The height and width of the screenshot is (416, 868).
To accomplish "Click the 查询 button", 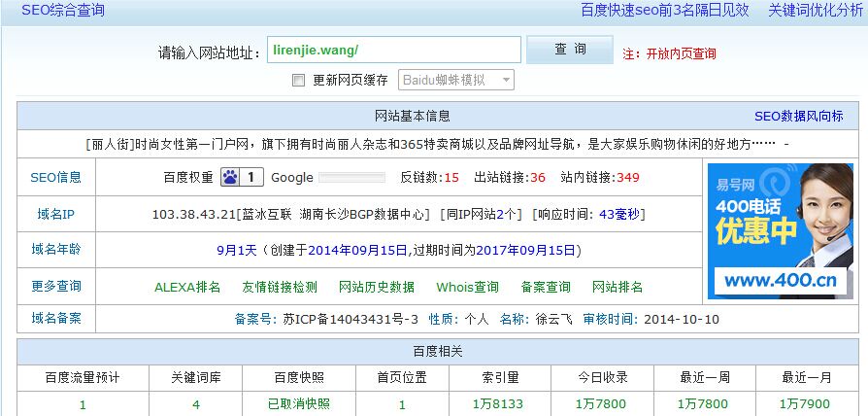I will pos(570,50).
